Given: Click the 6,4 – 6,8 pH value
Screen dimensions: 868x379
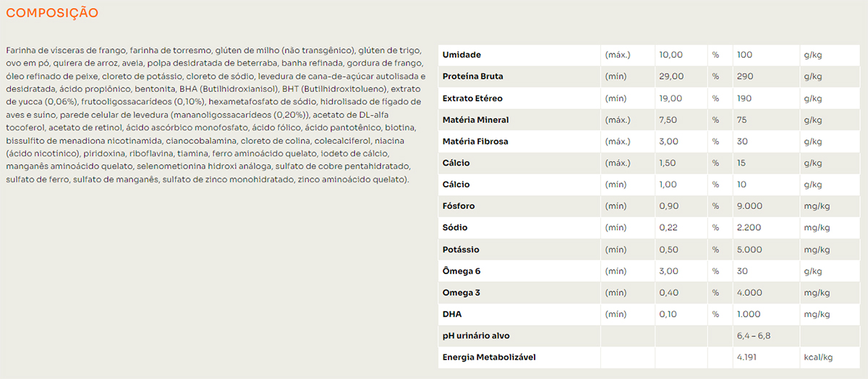Looking at the screenshot, I should pos(754,336).
